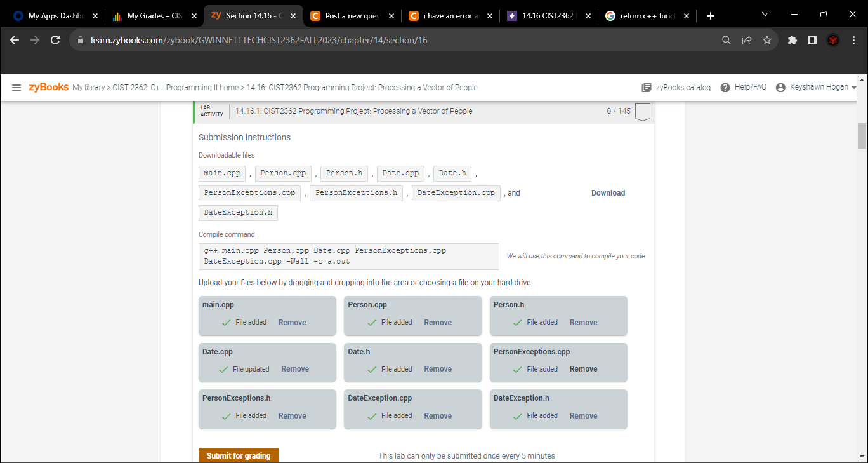Open the Chrome three-dot menu
Image resolution: width=868 pixels, height=463 pixels.
(853, 39)
